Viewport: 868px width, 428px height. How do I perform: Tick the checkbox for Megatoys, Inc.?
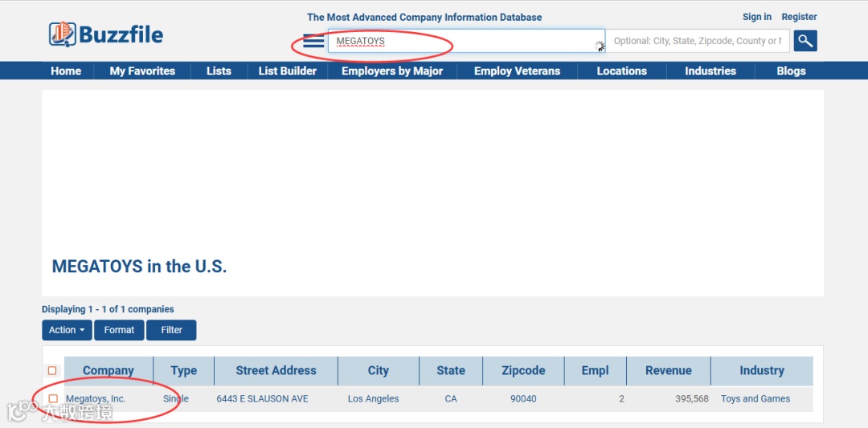[53, 398]
